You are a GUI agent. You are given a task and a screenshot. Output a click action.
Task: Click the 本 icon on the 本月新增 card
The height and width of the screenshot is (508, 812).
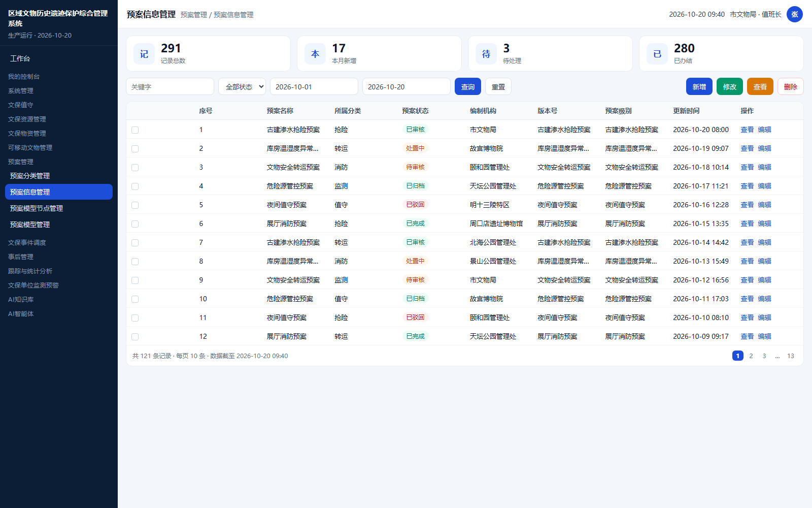click(315, 54)
